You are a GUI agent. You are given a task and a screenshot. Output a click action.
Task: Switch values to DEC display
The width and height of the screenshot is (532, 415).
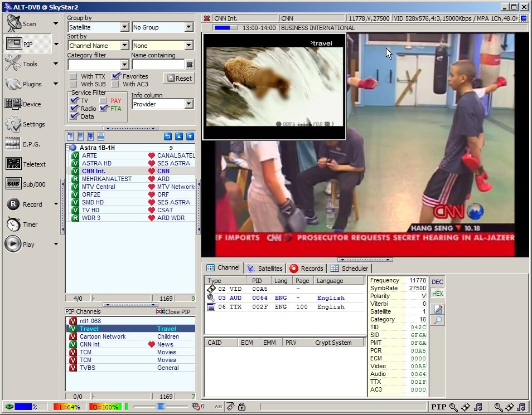tap(437, 282)
